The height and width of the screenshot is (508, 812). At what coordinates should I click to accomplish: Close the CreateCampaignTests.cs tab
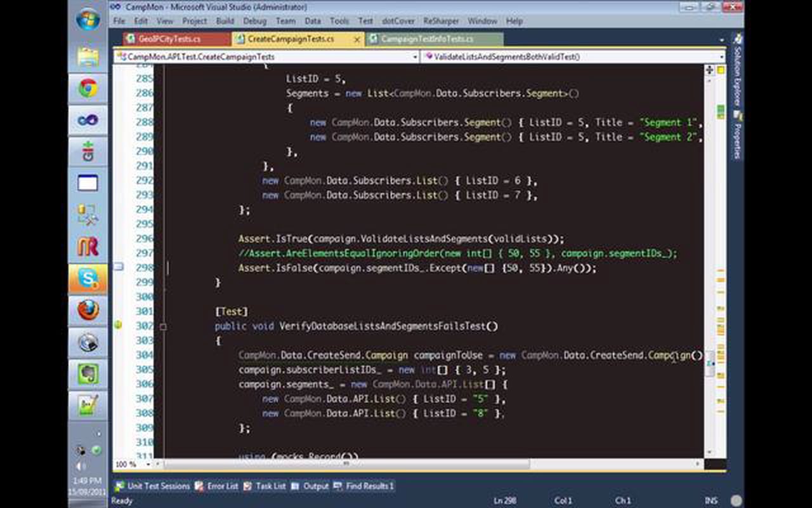click(x=357, y=39)
